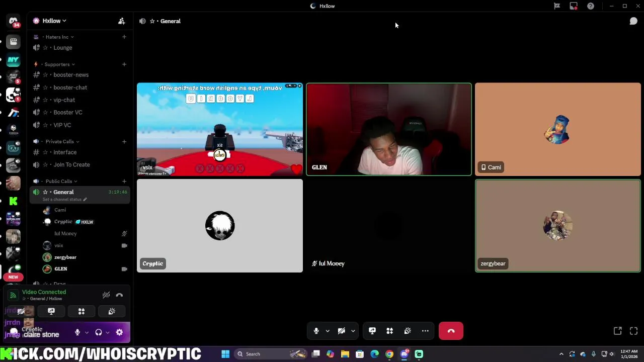Open camera options arrow in call controls
The image size is (644, 362).
point(353,331)
